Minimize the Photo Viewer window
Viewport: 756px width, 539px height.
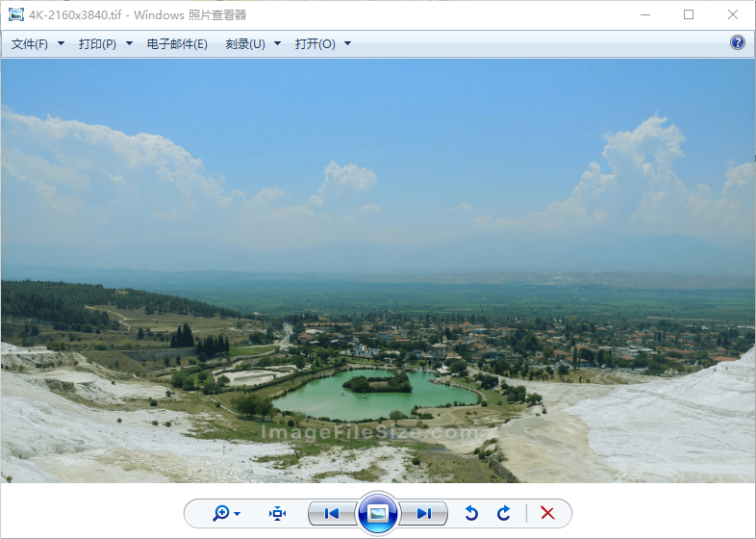tap(645, 14)
